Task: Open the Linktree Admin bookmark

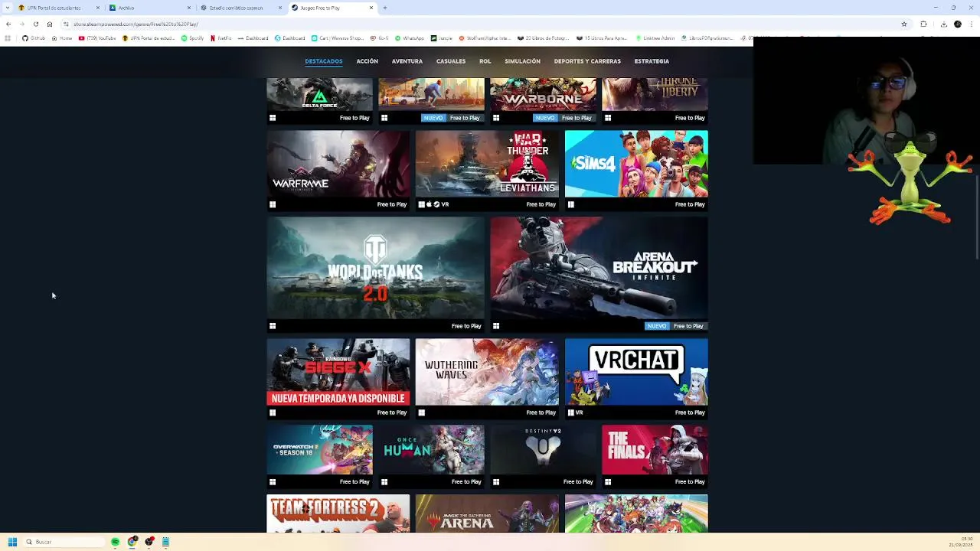Action: pyautogui.click(x=655, y=38)
